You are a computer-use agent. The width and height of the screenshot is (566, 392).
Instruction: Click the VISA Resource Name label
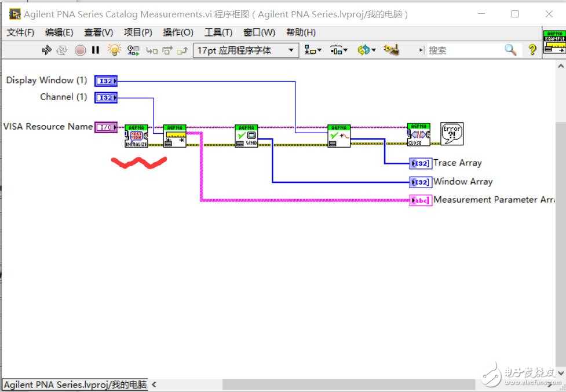coord(48,127)
